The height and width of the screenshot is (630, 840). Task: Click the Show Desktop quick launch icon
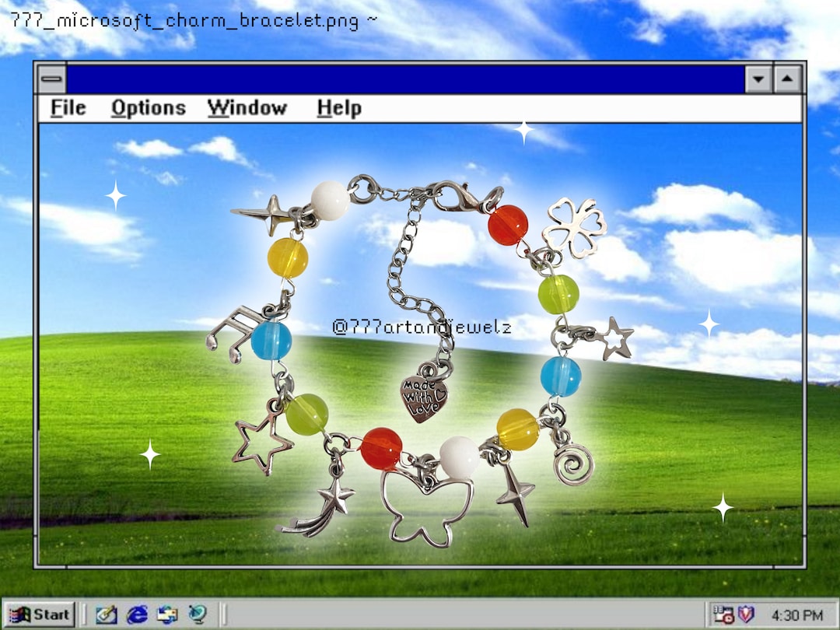pyautogui.click(x=106, y=614)
